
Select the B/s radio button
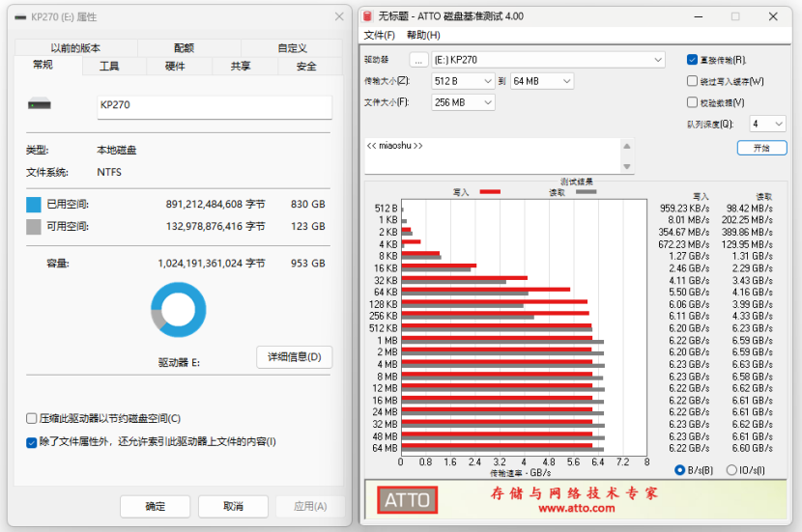(x=679, y=470)
